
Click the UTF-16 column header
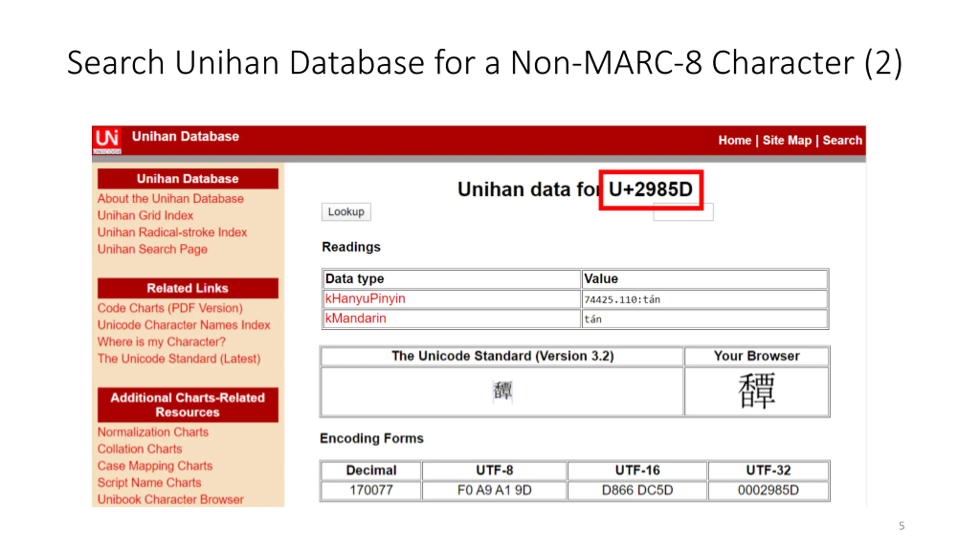point(637,470)
